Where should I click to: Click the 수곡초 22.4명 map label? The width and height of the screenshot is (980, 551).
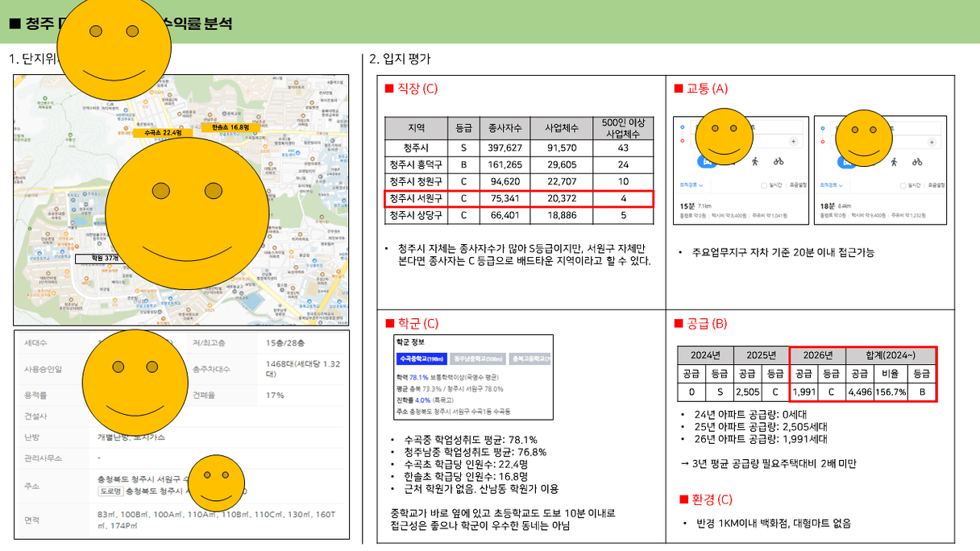pos(162,133)
